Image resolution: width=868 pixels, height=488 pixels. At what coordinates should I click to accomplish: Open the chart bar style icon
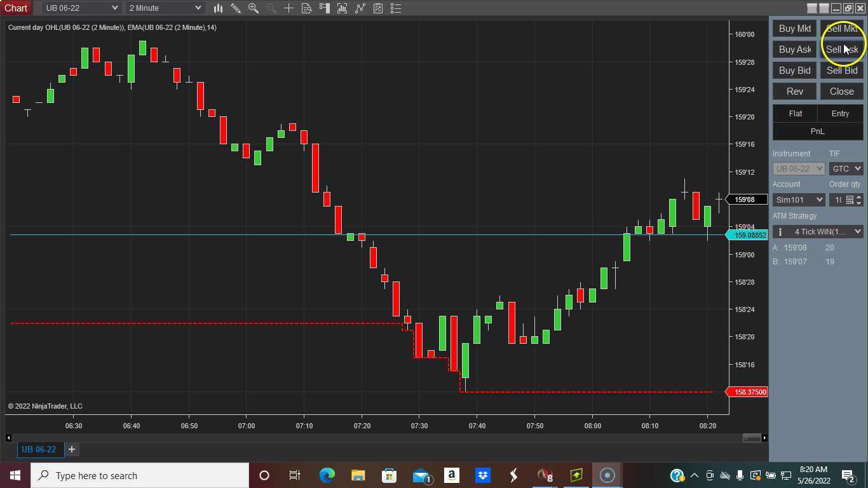point(218,8)
